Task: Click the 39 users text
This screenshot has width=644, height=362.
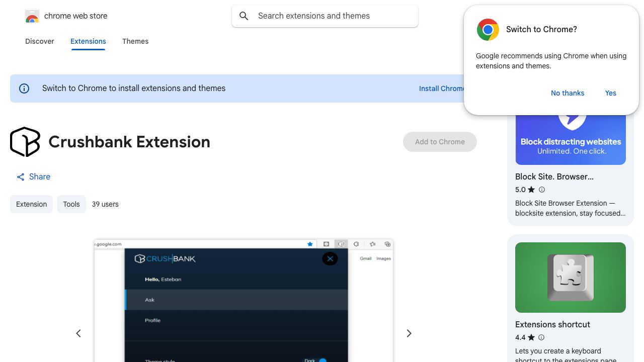Action: pos(105,204)
